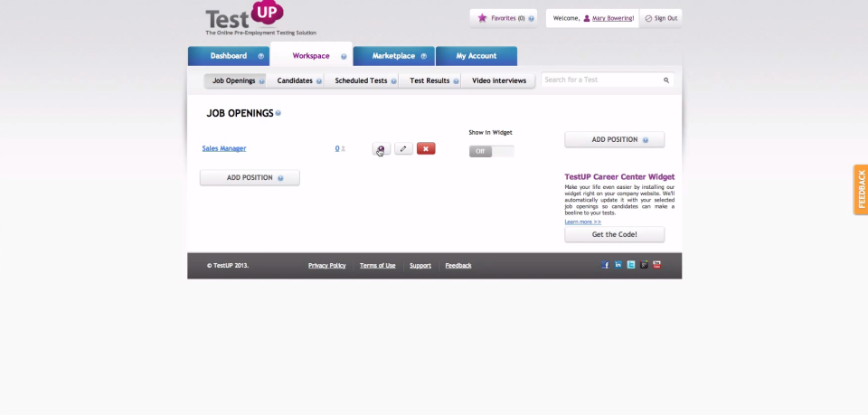Image resolution: width=868 pixels, height=415 pixels.
Task: Click the purple Favorites star icon
Action: pyautogui.click(x=482, y=18)
